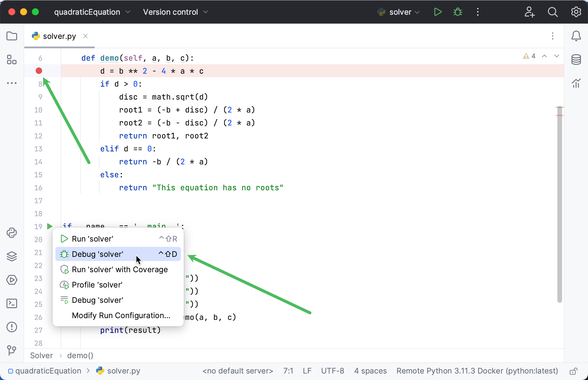Screen dimensions: 588x380
Task: Open the Services tool window
Action: 12,280
